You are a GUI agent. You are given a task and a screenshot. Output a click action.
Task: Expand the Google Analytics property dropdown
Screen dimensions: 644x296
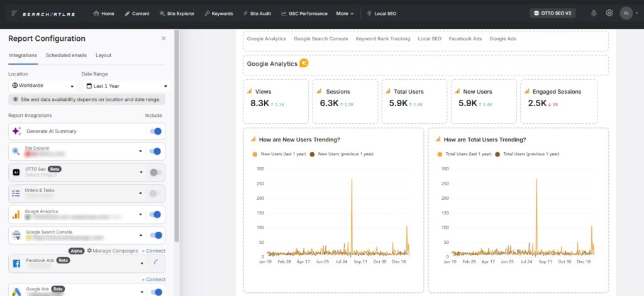click(x=140, y=214)
